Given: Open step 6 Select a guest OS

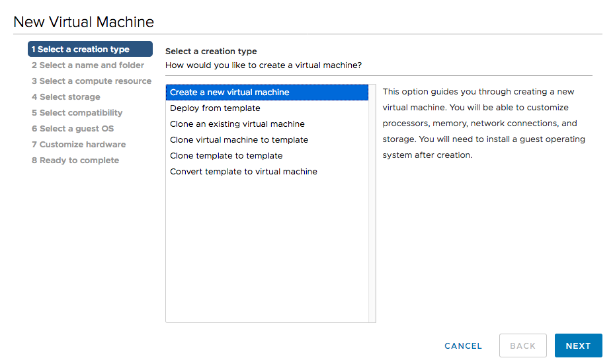Looking at the screenshot, I should tap(73, 129).
